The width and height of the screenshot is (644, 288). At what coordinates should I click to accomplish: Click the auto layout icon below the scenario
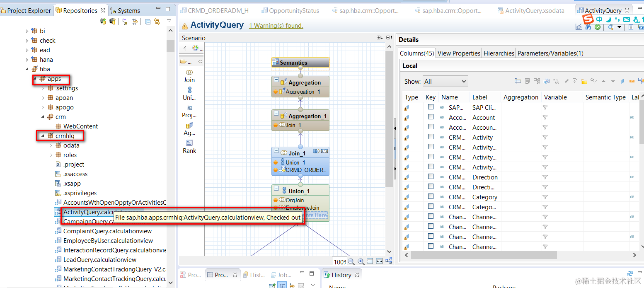(x=389, y=261)
